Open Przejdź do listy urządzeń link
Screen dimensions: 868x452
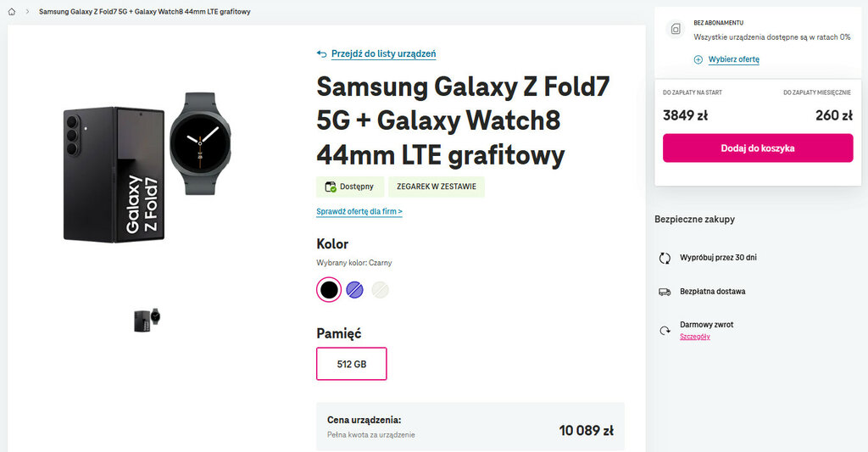(x=383, y=53)
